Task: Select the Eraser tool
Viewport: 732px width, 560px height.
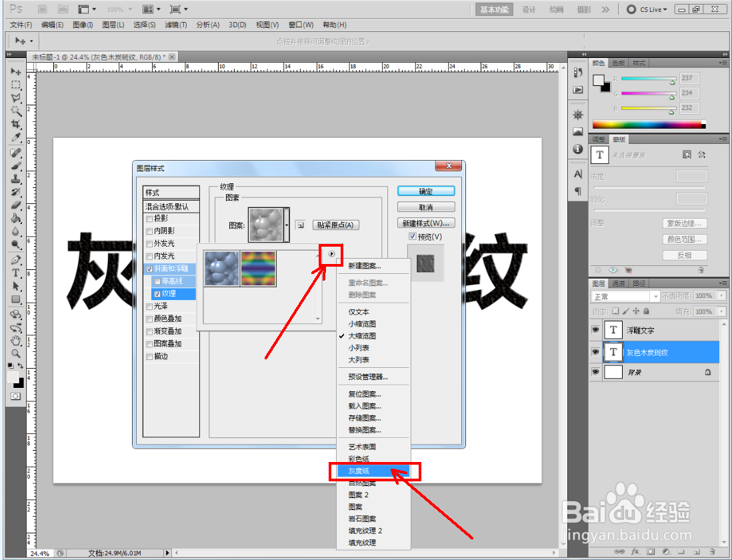Action: [15, 205]
